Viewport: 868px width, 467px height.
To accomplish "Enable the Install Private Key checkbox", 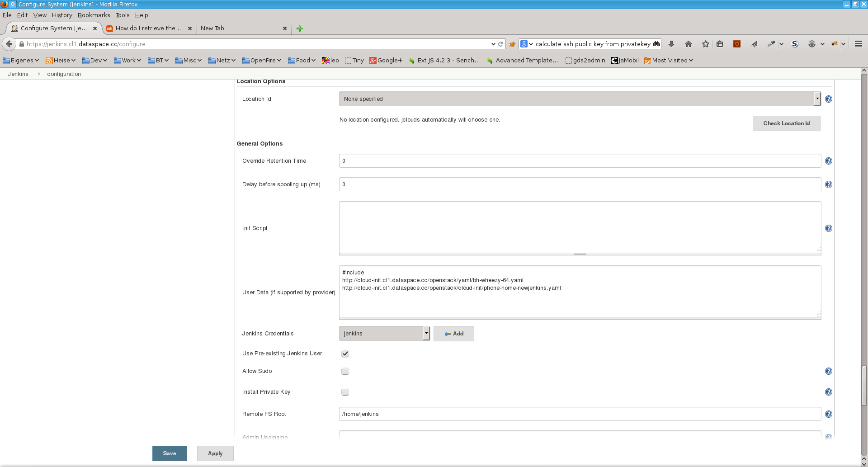I will 345,392.
